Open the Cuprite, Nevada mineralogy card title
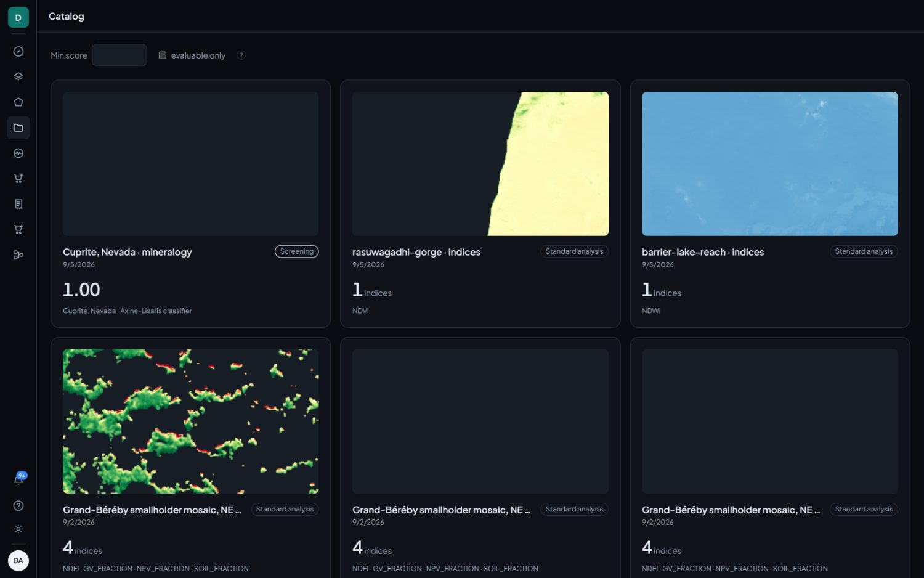The height and width of the screenshot is (578, 924). 128,252
